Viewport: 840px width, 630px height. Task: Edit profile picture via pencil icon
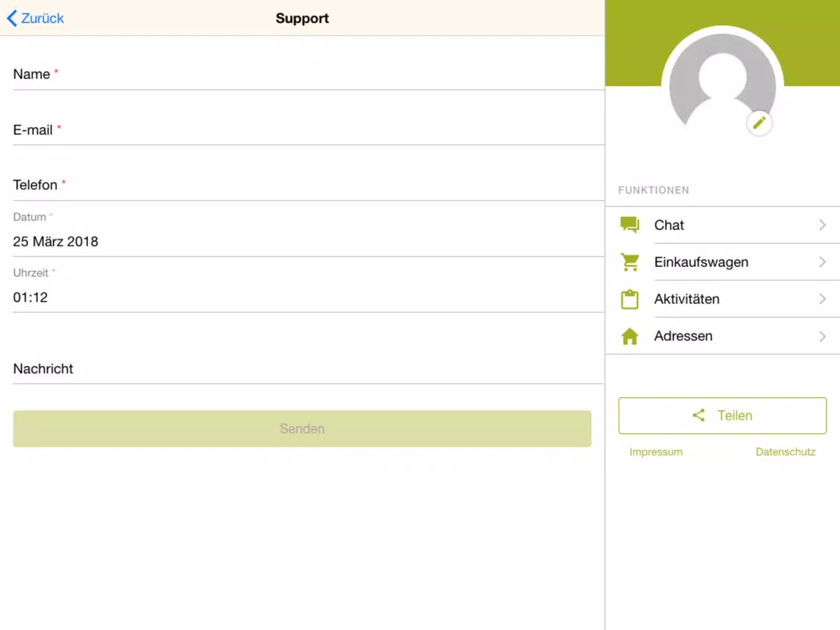(x=759, y=123)
